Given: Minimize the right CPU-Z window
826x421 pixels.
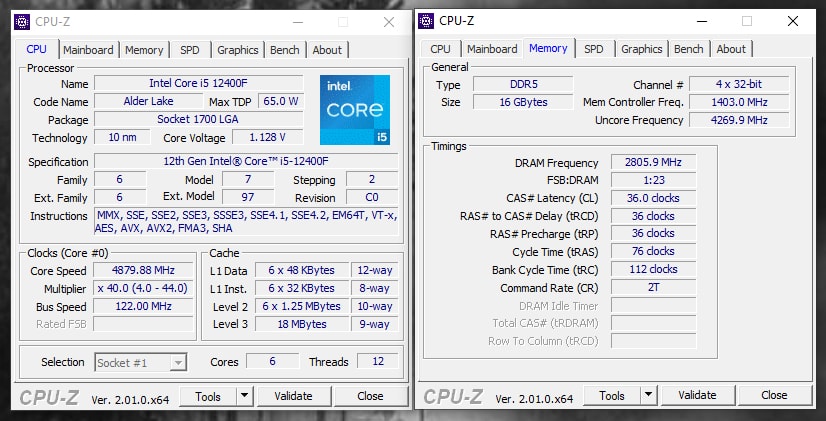Looking at the screenshot, I should tap(702, 21).
